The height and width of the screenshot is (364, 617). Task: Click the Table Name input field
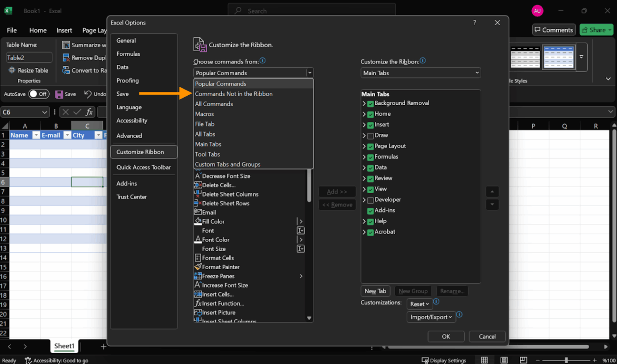[x=29, y=57]
